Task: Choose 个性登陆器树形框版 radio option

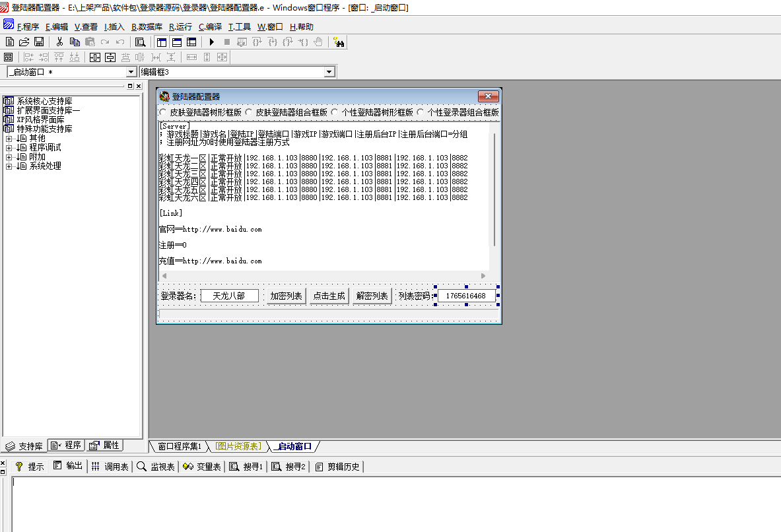Action: coord(335,112)
